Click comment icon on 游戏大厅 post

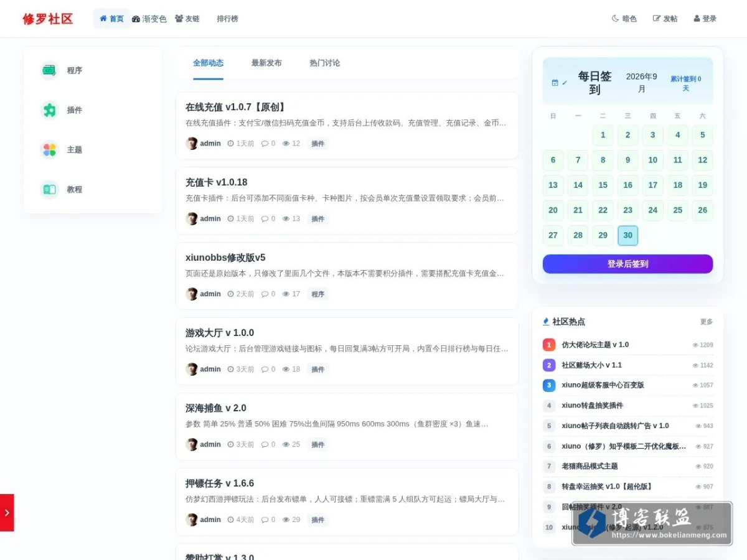click(x=265, y=370)
